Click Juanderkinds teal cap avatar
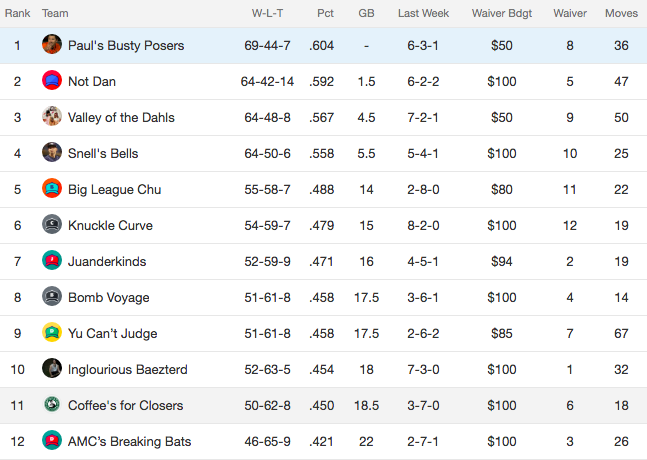Viewport: 647px width, 460px height. tap(52, 260)
